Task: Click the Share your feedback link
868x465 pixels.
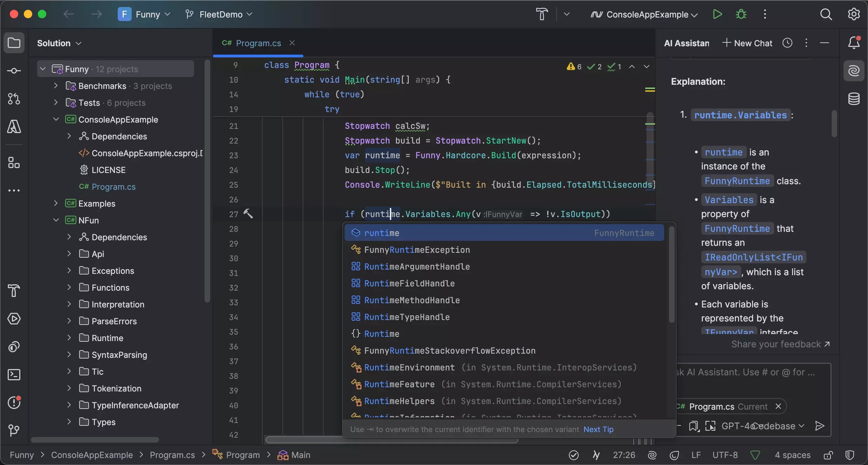Action: click(x=780, y=344)
